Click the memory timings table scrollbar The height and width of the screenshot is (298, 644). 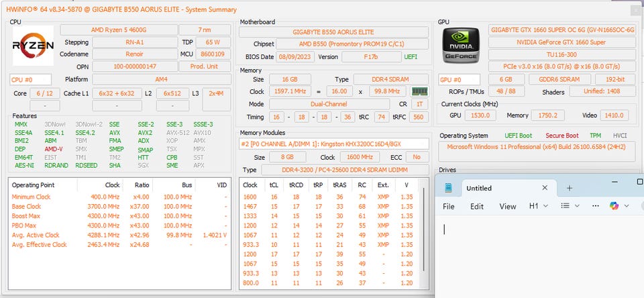pyautogui.click(x=423, y=230)
